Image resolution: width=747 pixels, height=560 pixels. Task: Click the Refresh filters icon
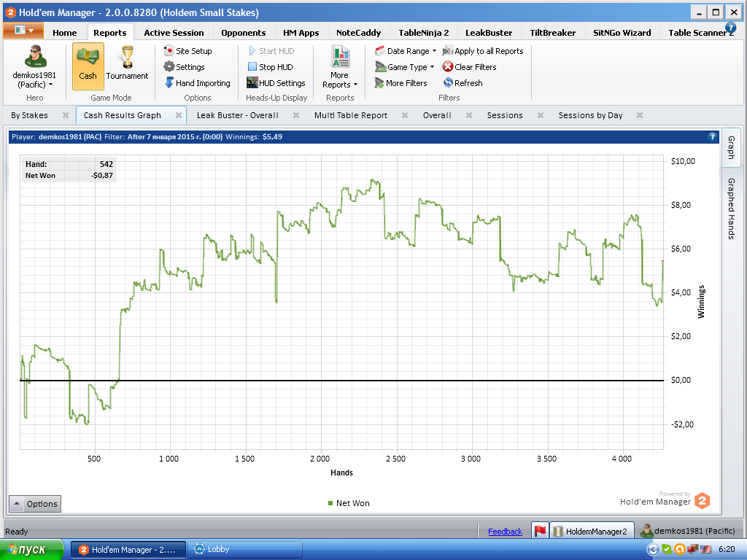click(448, 83)
